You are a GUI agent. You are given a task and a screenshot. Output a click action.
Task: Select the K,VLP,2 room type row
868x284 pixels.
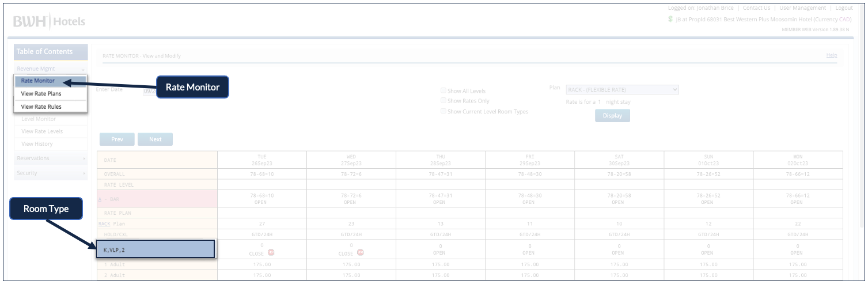(156, 249)
